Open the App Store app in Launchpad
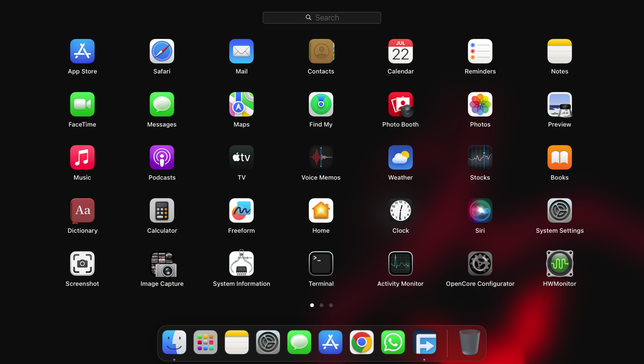Screen dimensions: 644x364 82,51
